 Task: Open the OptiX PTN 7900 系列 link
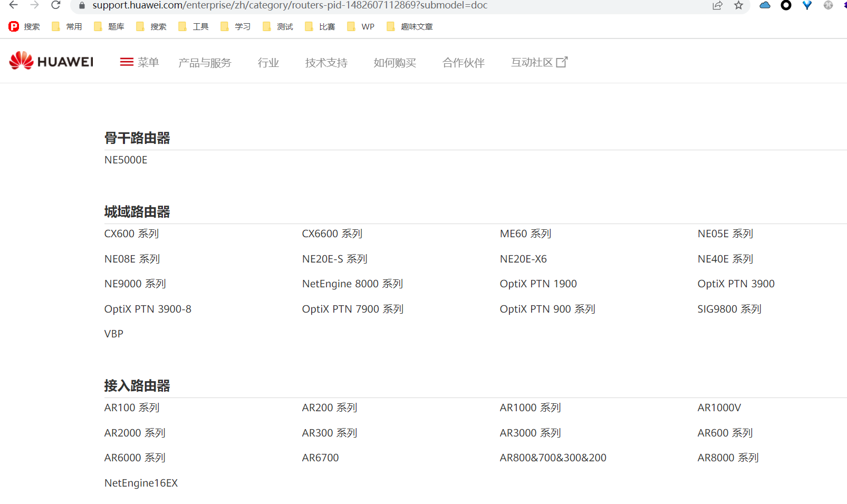[x=352, y=309]
